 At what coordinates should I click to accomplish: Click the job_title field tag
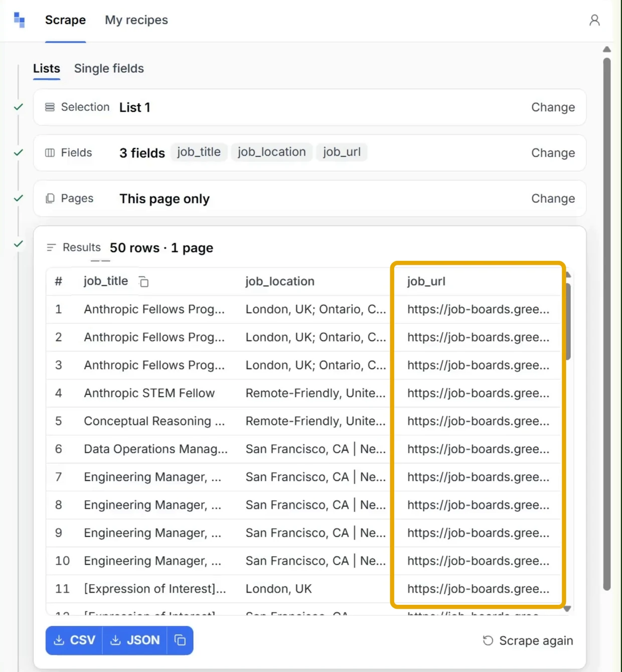pyautogui.click(x=199, y=152)
